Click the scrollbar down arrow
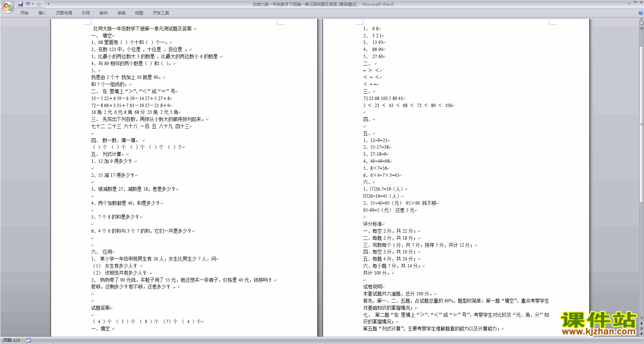Screen dimensions: 644x344 pyautogui.click(x=642, y=318)
